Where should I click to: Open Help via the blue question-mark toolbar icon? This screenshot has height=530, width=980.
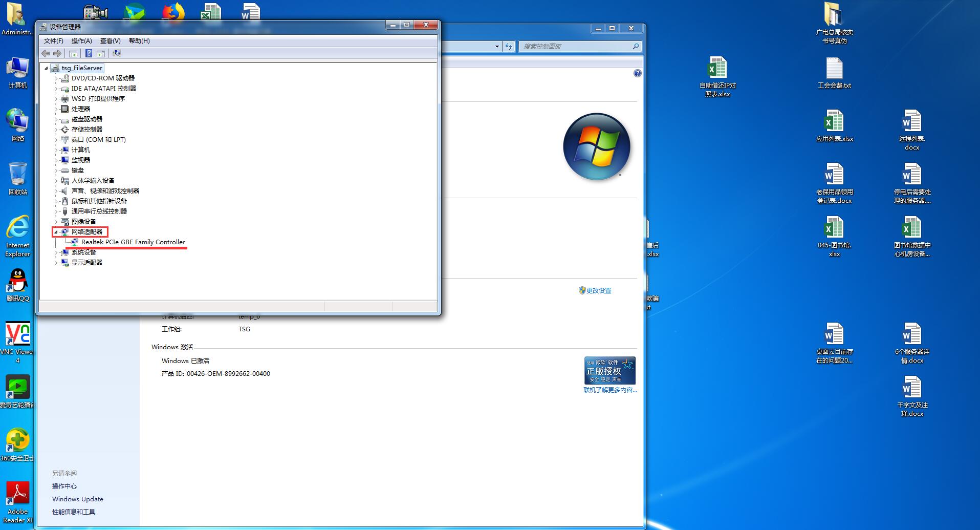click(89, 53)
